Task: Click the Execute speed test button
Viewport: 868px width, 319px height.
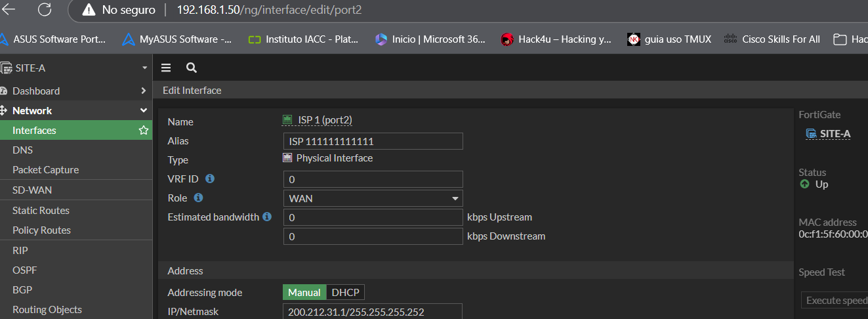Action: tap(834, 301)
